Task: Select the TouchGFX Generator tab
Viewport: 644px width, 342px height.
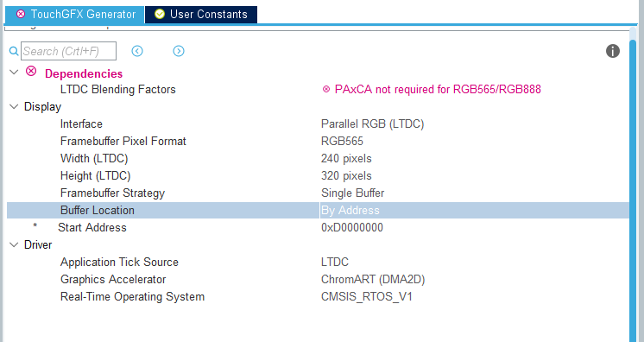Action: [75, 15]
